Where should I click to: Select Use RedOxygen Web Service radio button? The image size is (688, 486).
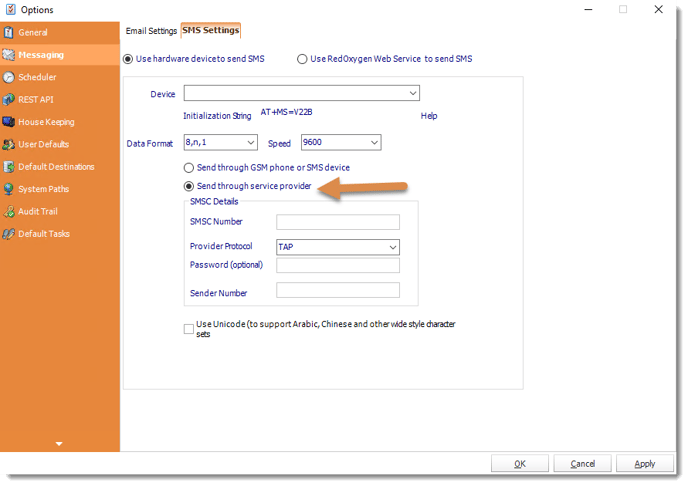[302, 59]
